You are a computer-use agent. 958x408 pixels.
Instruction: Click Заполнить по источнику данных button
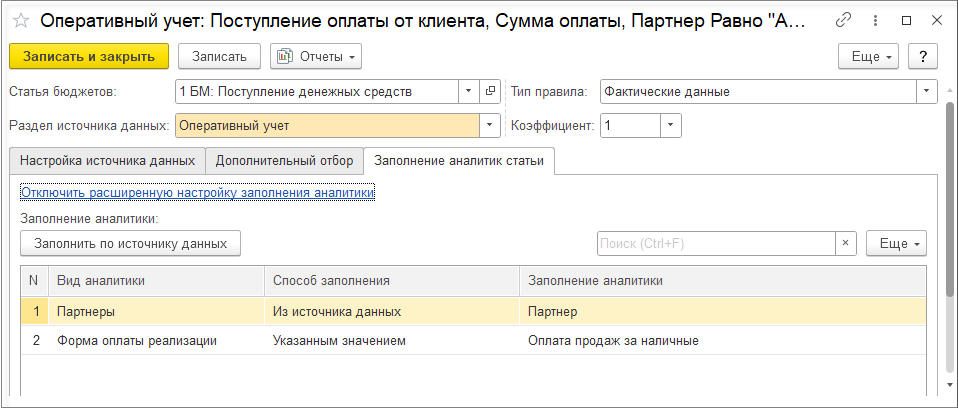tap(131, 243)
